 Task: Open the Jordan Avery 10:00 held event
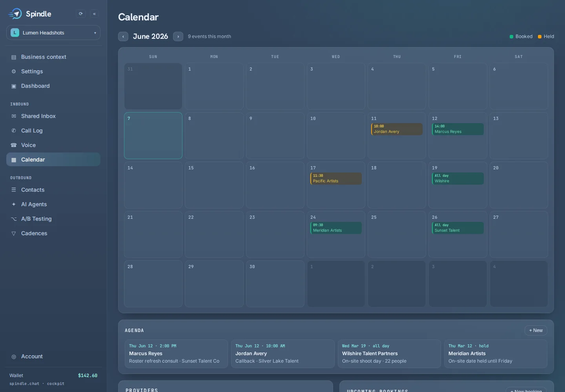point(397,129)
